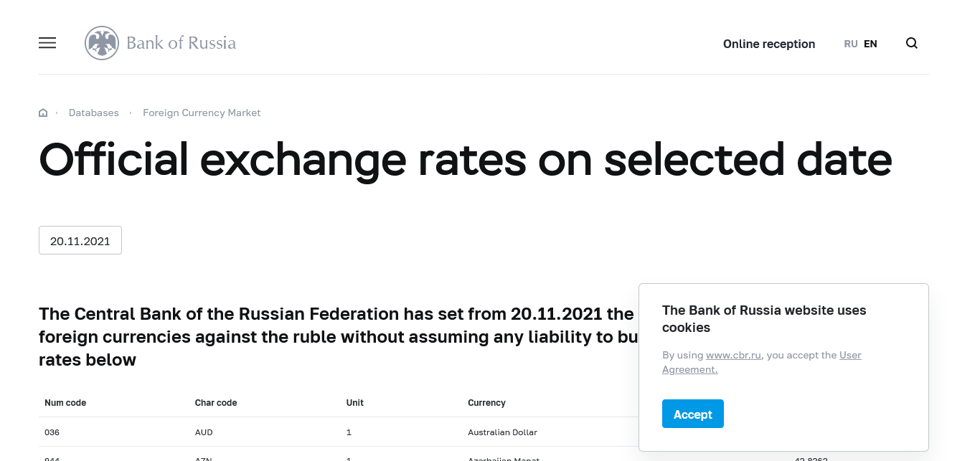Image resolution: width=980 pixels, height=461 pixels.
Task: Select the AUD char code cell
Action: tap(204, 432)
